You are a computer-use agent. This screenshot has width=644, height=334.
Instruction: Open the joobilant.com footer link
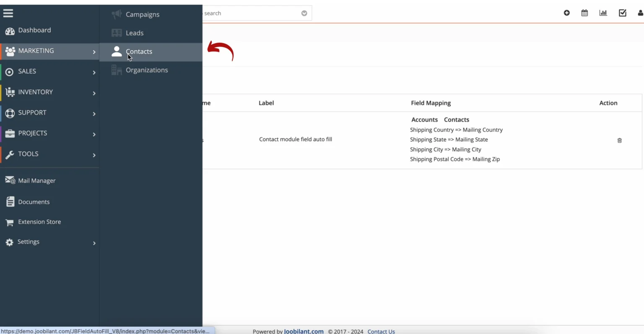(304, 331)
